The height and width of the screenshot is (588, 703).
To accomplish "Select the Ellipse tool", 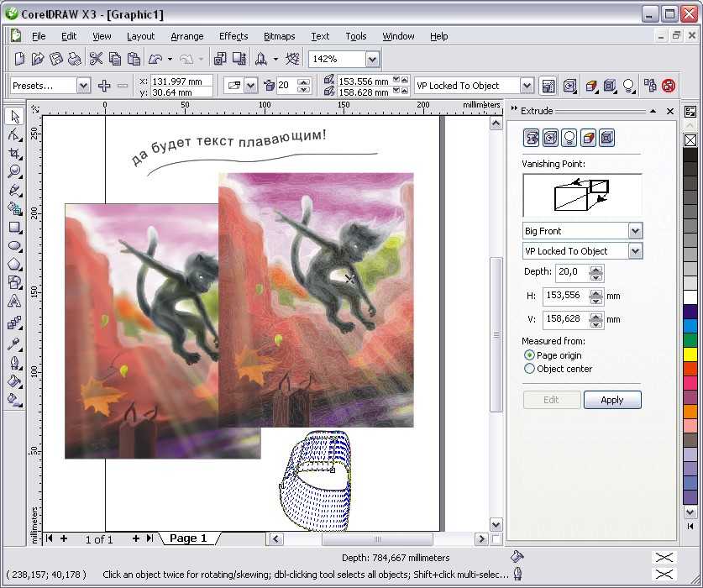I will click(15, 246).
